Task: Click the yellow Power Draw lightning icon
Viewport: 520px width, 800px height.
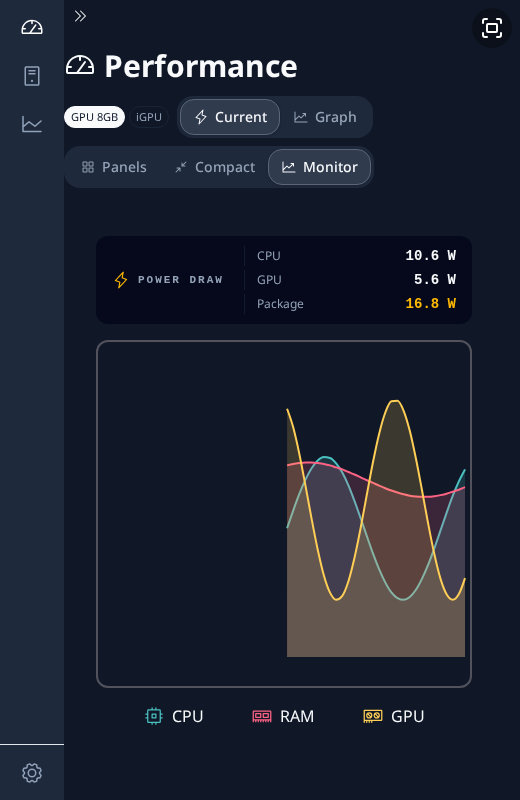Action: (x=121, y=280)
